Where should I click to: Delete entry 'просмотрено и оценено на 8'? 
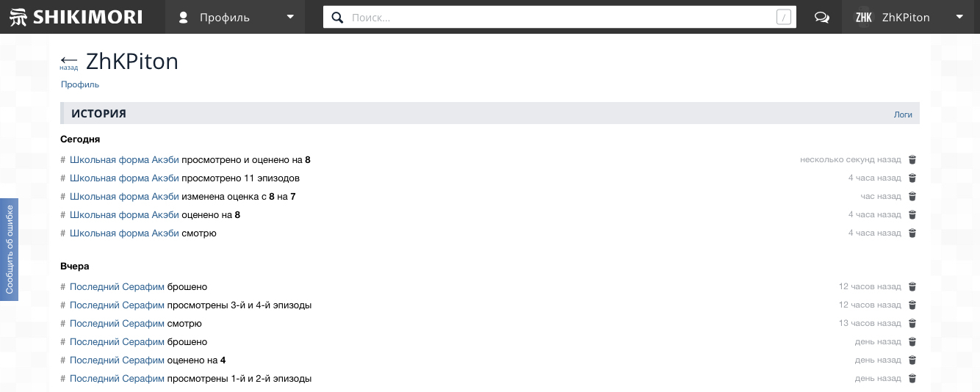tap(912, 159)
